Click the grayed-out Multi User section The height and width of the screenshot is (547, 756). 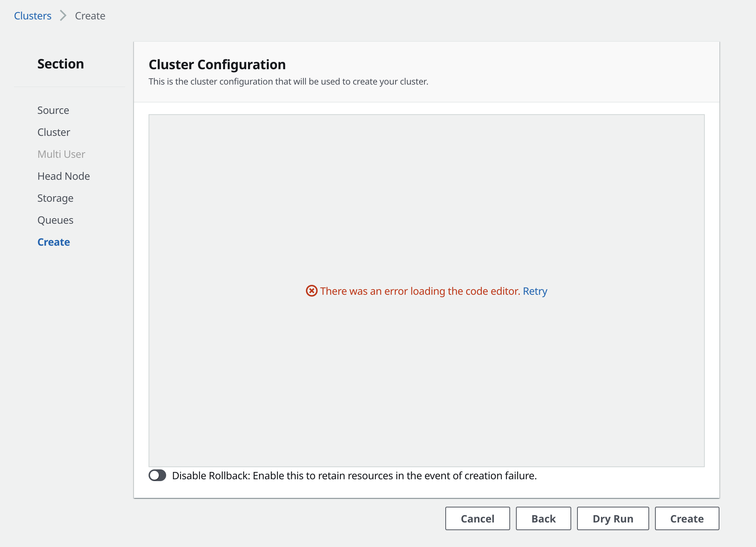click(x=61, y=154)
